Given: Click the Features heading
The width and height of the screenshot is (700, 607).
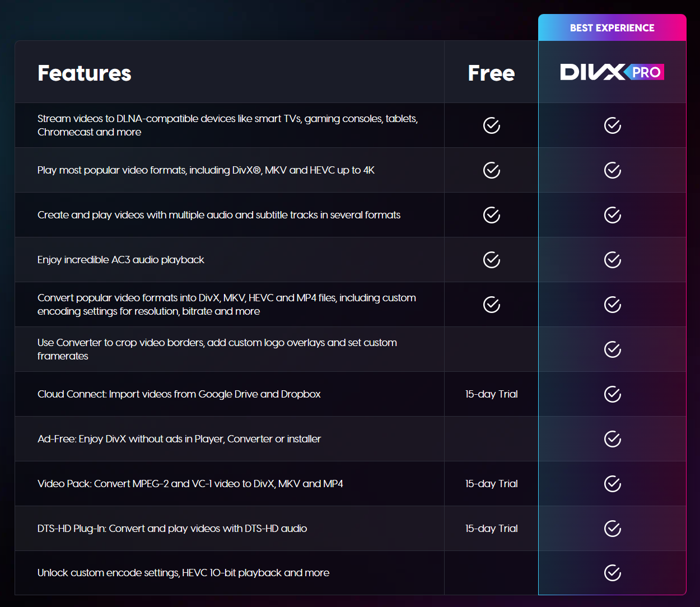Looking at the screenshot, I should click(x=85, y=73).
